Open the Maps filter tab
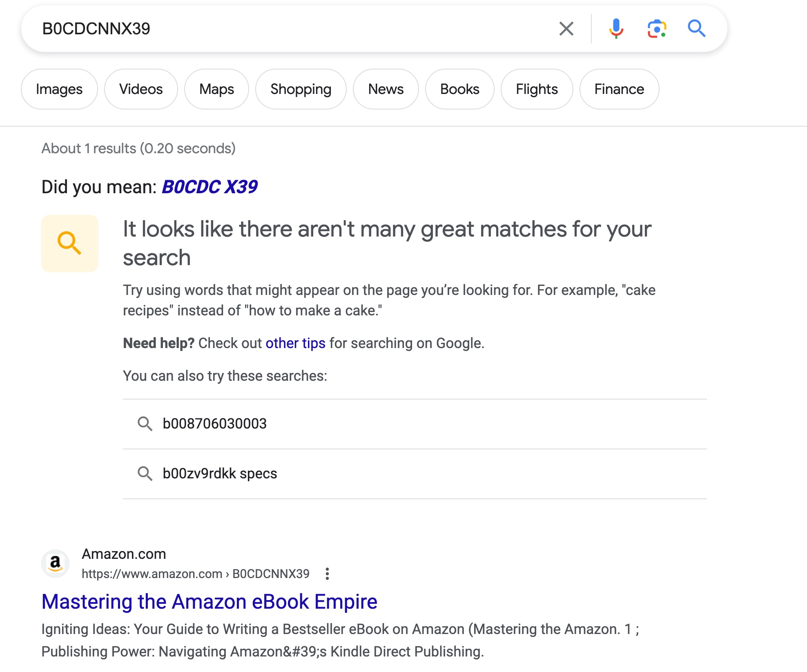This screenshot has width=807, height=672. (x=216, y=89)
